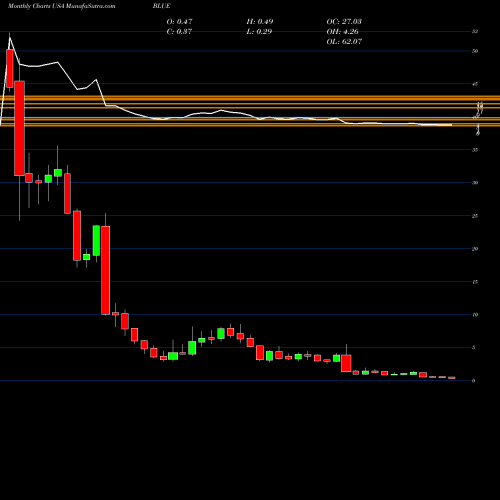Select the high value 'H: 0.49'
Screen dimensions: 500x500
260,21
